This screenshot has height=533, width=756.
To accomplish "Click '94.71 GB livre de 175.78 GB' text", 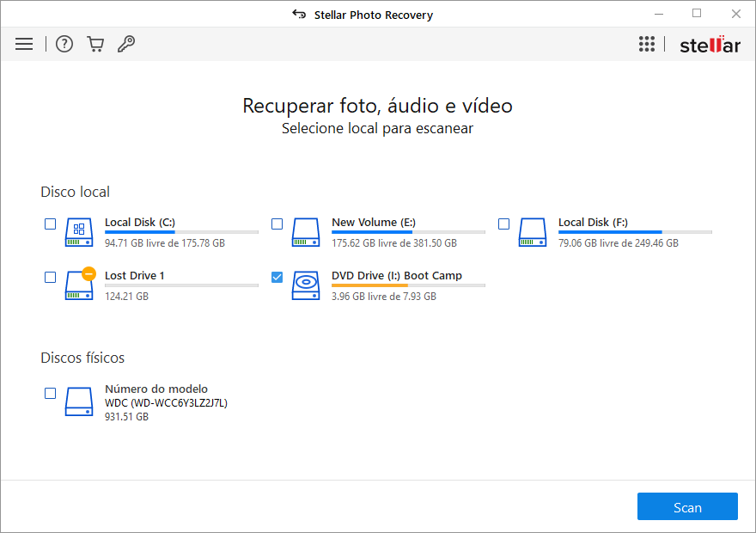I will [165, 243].
